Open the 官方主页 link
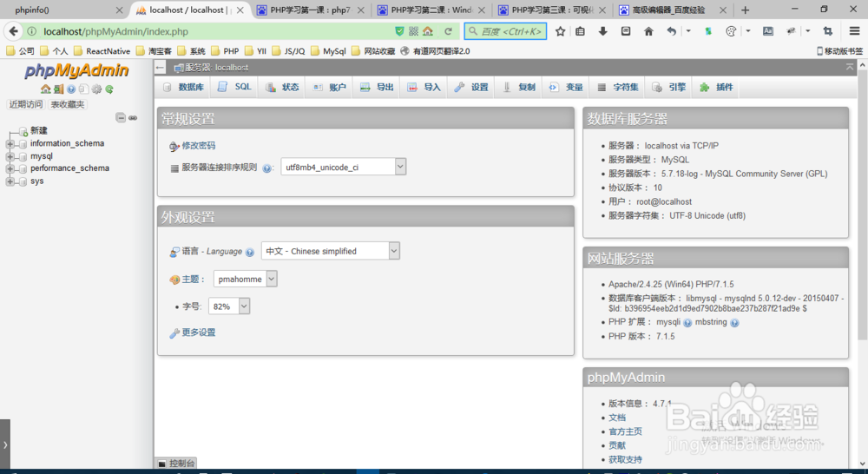This screenshot has width=868, height=474. click(626, 431)
